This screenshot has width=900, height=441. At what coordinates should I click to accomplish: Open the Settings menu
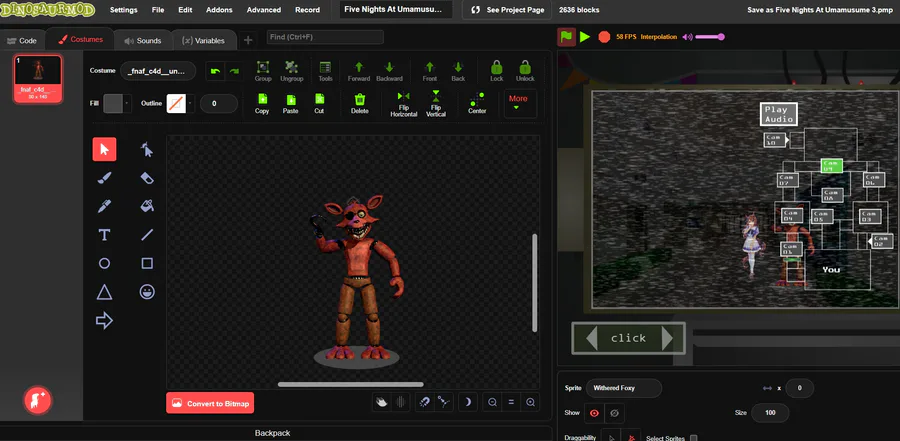[x=123, y=10]
